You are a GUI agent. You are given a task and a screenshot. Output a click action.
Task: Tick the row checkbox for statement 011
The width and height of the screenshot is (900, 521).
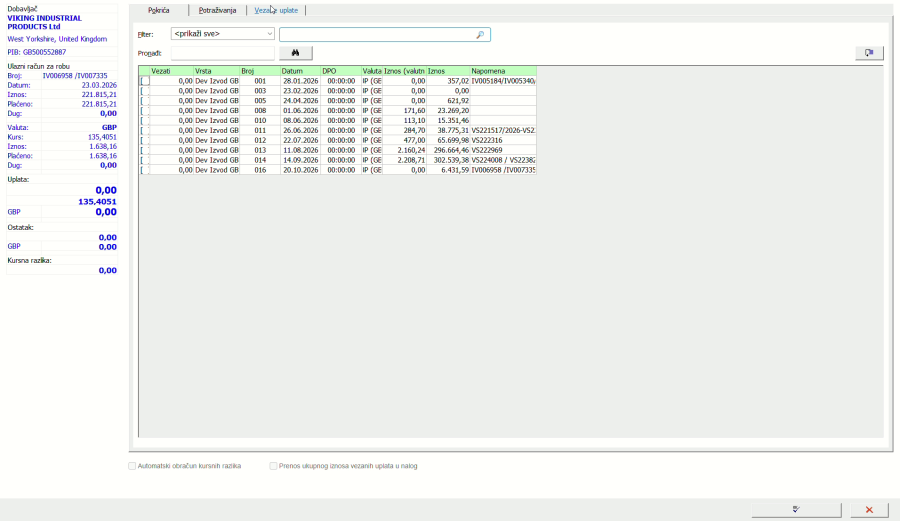click(x=145, y=130)
